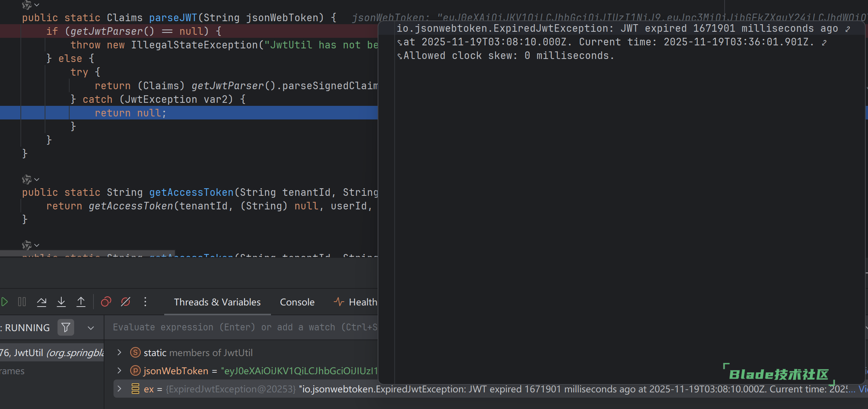Toggle Mute Breakpoints icon
868x409 pixels.
(126, 302)
